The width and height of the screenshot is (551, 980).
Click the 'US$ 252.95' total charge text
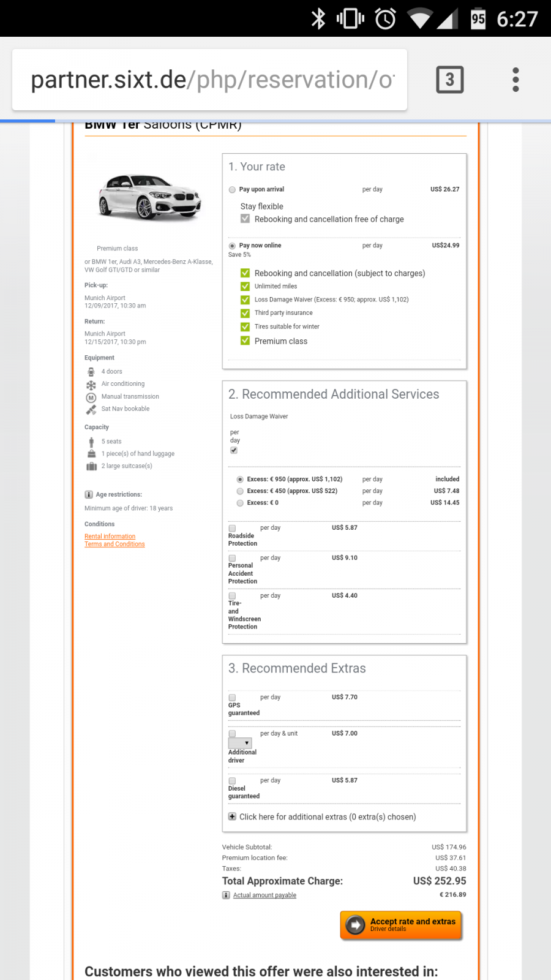[x=440, y=881]
